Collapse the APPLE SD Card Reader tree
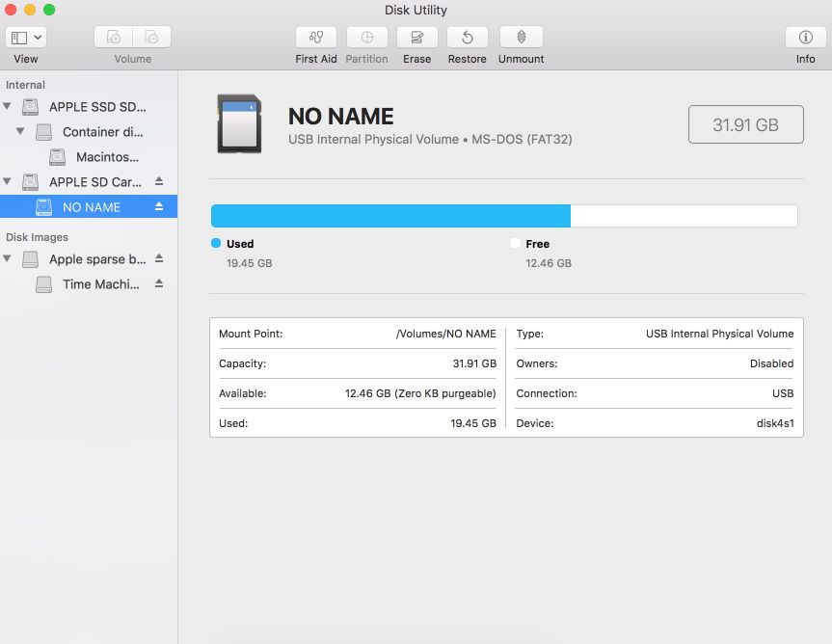The image size is (832, 644). tap(8, 181)
